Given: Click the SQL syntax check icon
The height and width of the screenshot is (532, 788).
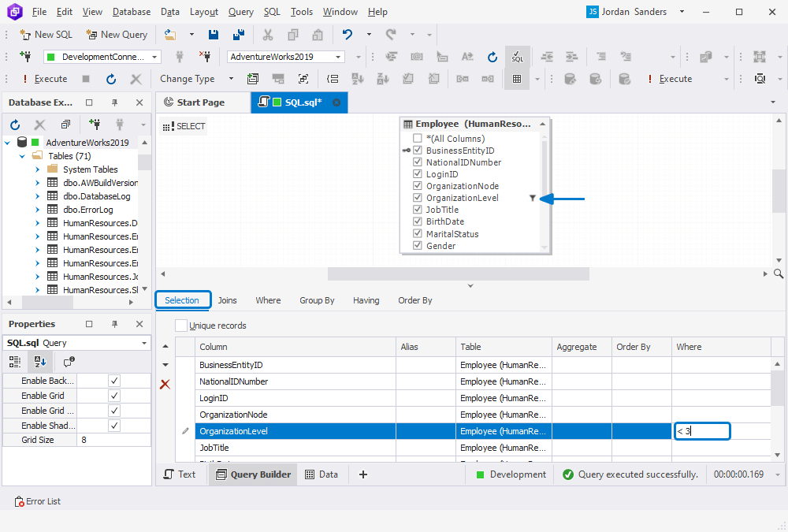Looking at the screenshot, I should click(x=518, y=57).
